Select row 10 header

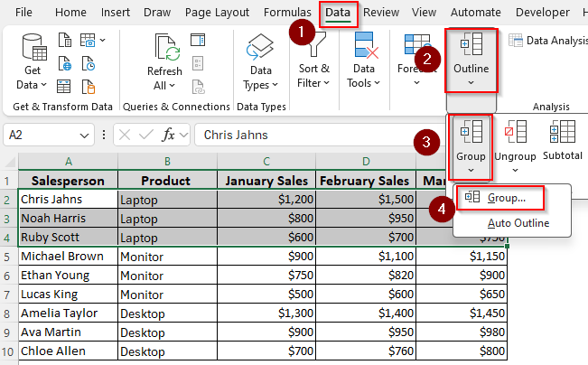click(7, 351)
